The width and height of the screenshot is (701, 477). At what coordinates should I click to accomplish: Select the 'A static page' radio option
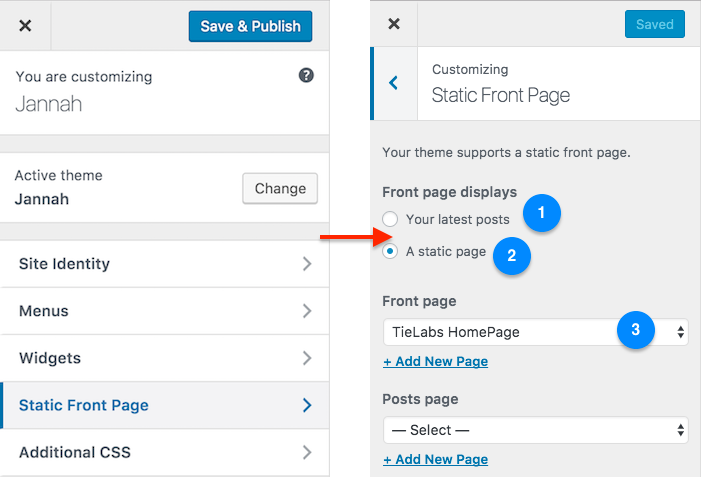(390, 251)
